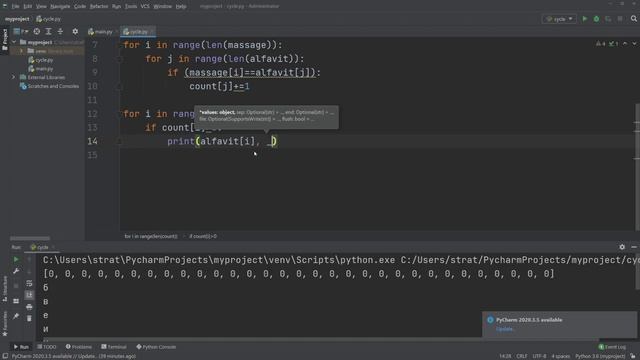Image resolution: width=640 pixels, height=360 pixels.
Task: Expand the venv folder in project tree
Action: tap(21, 51)
